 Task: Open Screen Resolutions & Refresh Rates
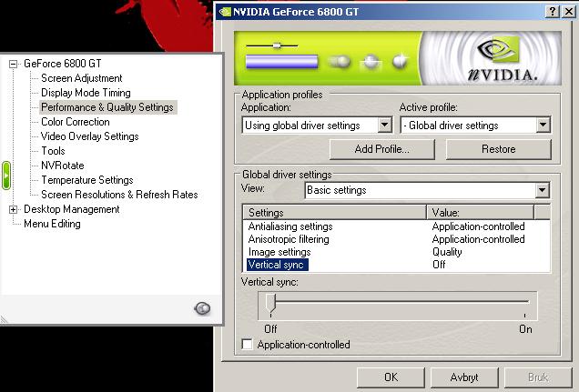119,195
